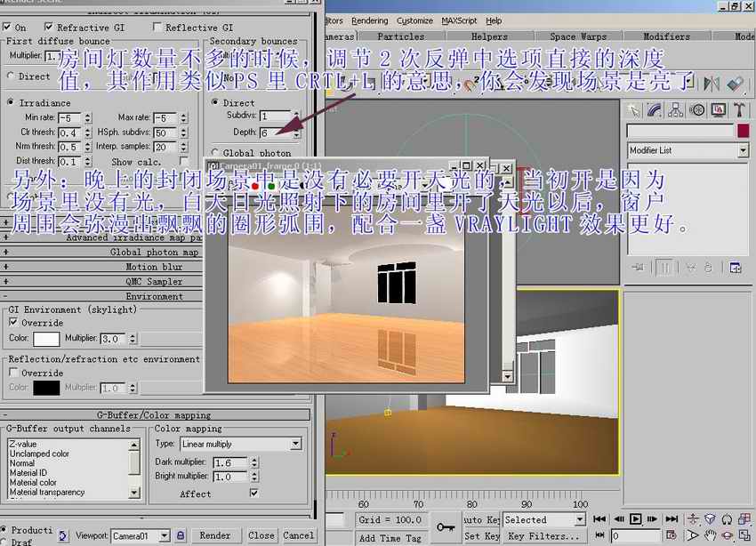756x546 pixels.
Task: Click the Render button
Action: (215, 535)
